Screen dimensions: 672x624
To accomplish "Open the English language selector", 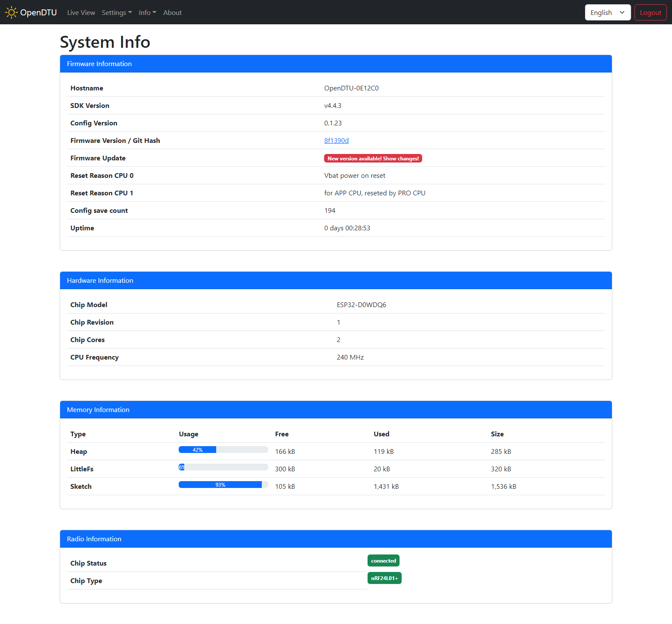I will 607,13.
